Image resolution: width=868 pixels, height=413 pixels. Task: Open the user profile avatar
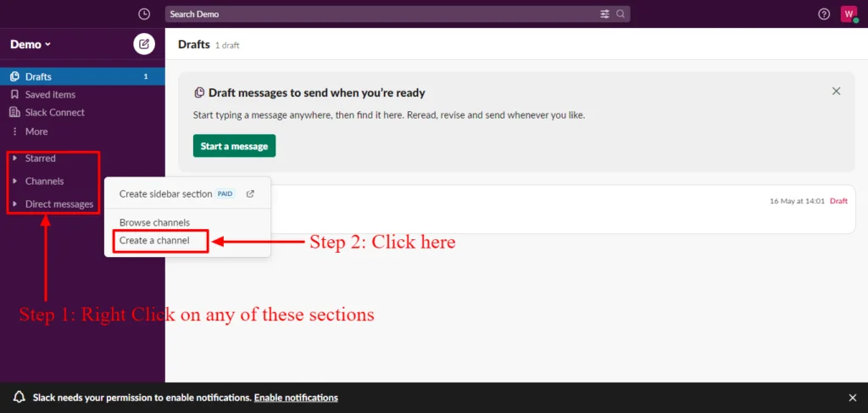pos(849,14)
